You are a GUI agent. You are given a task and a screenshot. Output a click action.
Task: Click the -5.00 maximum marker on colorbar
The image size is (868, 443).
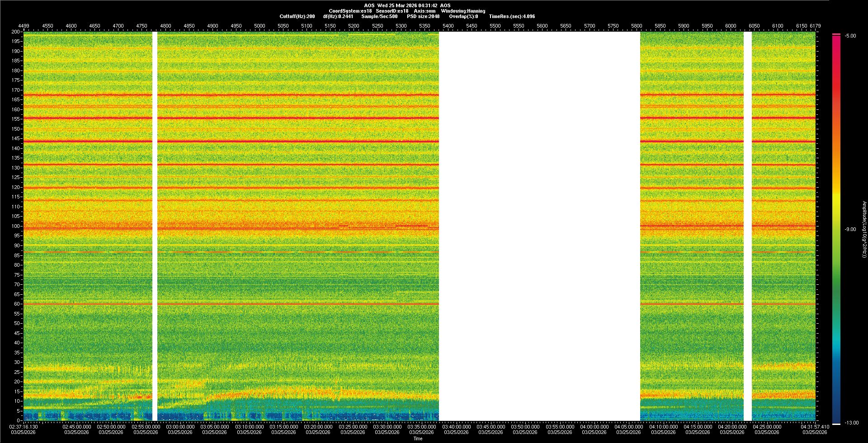point(850,36)
